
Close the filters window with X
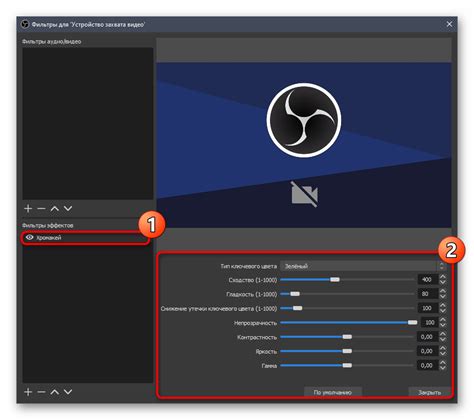(x=449, y=24)
